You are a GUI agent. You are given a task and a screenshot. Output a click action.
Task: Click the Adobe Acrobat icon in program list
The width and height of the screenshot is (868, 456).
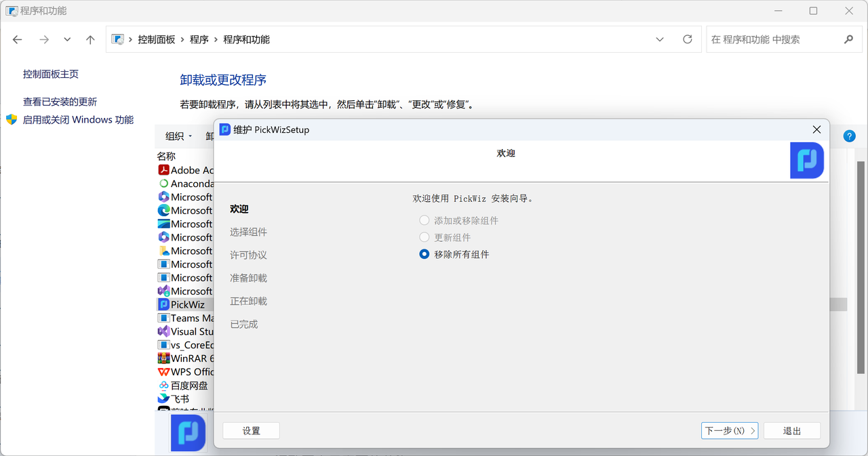click(x=163, y=170)
